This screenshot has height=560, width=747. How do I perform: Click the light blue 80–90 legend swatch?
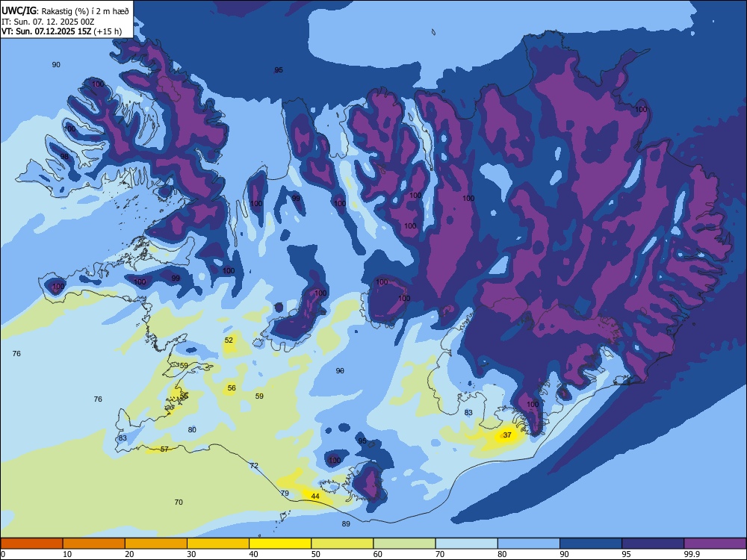[x=529, y=544]
